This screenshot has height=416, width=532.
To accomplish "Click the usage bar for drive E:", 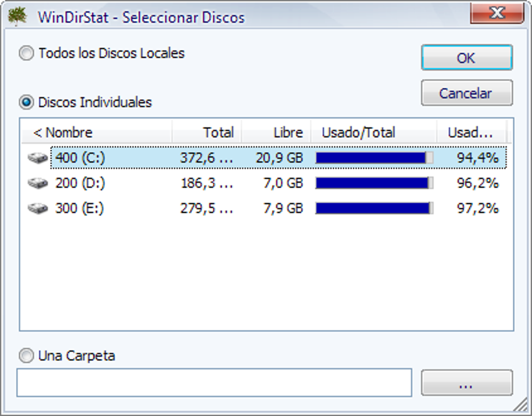I will pyautogui.click(x=374, y=208).
